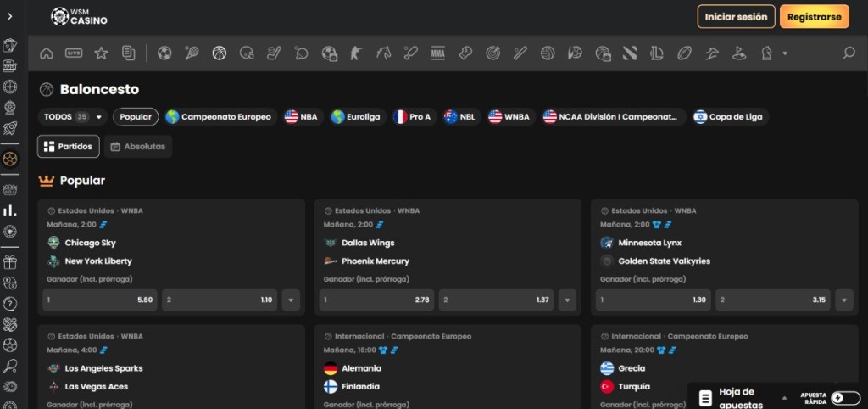This screenshot has height=409, width=868.
Task: Click Estados Unidos · WNBA label on Dallas card
Action: (377, 210)
